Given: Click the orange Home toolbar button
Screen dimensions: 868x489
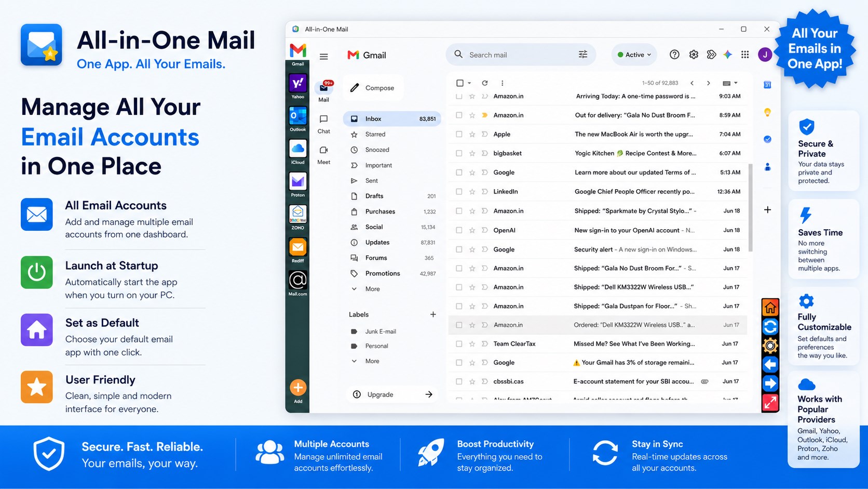Looking at the screenshot, I should point(770,308).
